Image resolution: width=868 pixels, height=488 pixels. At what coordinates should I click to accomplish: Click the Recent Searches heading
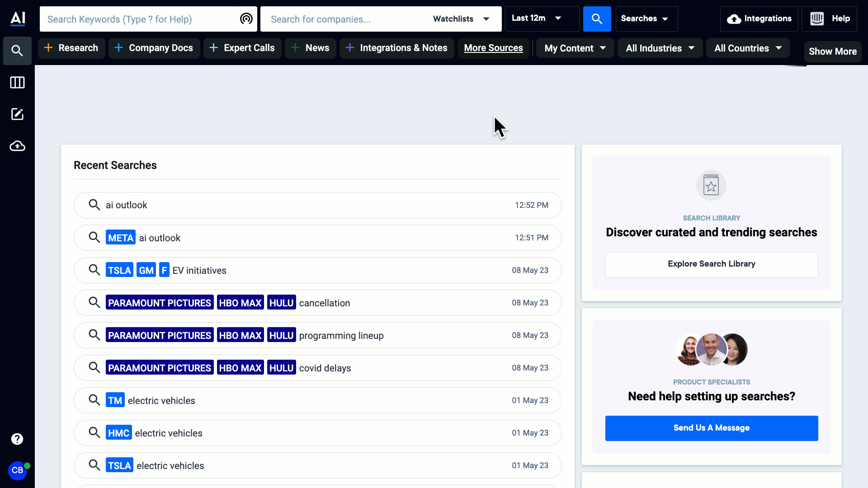(115, 165)
